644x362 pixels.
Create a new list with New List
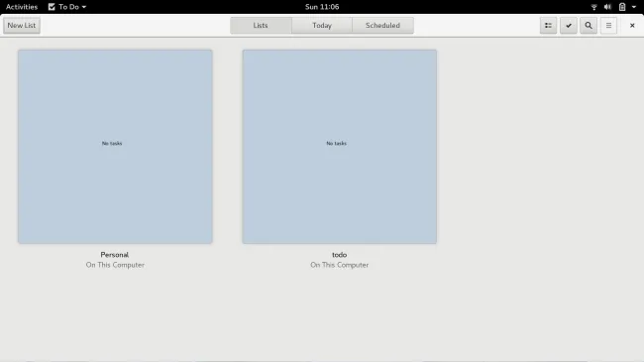[x=22, y=26]
